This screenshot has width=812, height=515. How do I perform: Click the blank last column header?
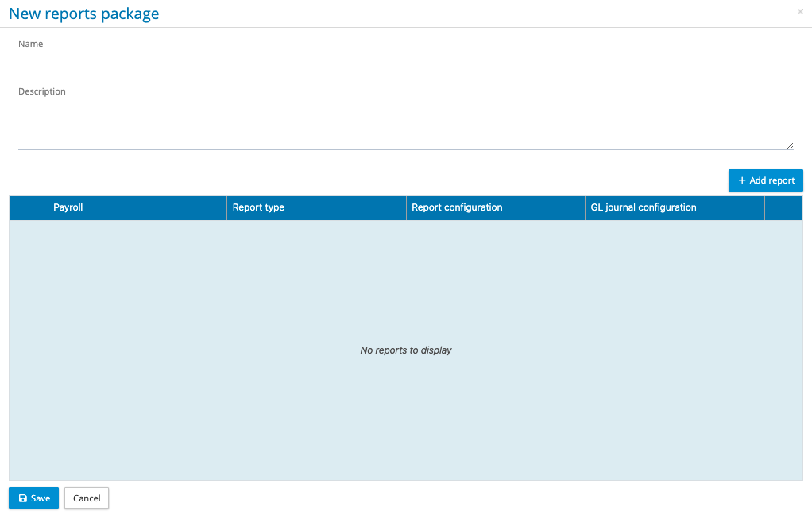[783, 207]
